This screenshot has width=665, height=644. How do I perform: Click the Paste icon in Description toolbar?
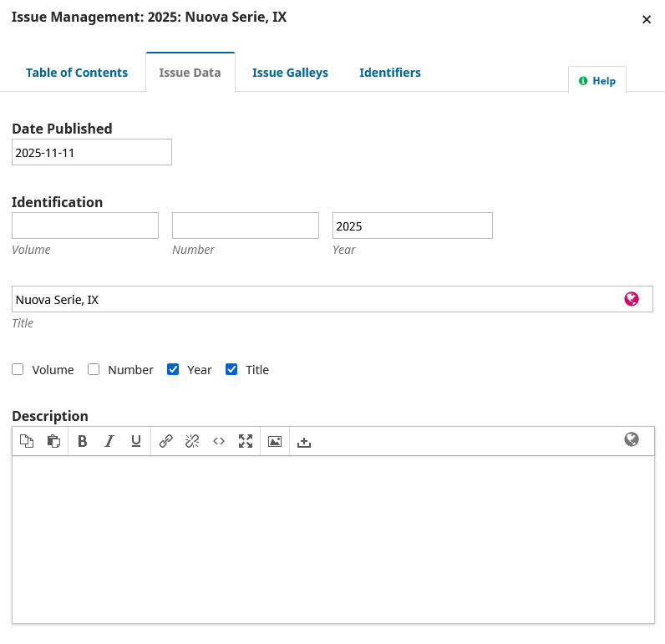pos(53,441)
